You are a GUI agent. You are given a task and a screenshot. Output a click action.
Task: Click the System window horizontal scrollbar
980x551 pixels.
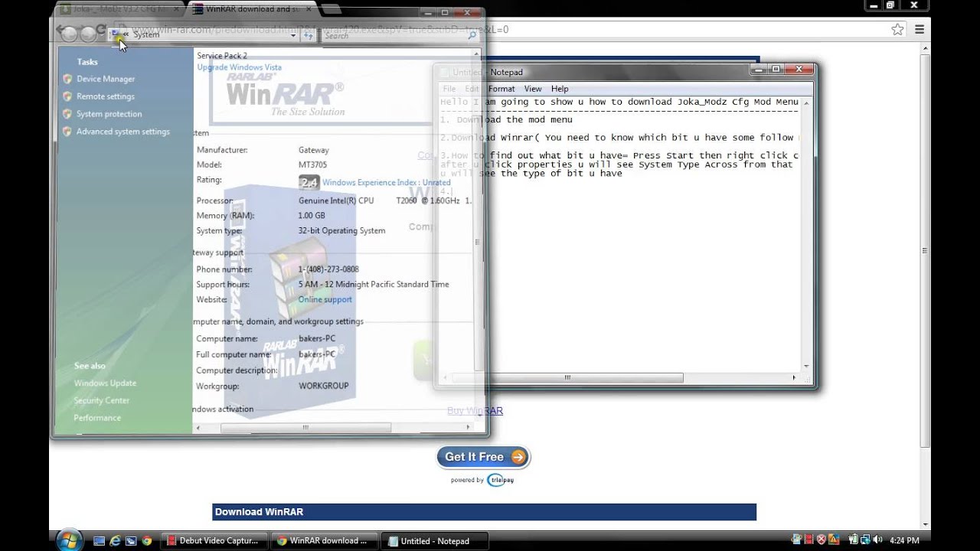click(305, 428)
